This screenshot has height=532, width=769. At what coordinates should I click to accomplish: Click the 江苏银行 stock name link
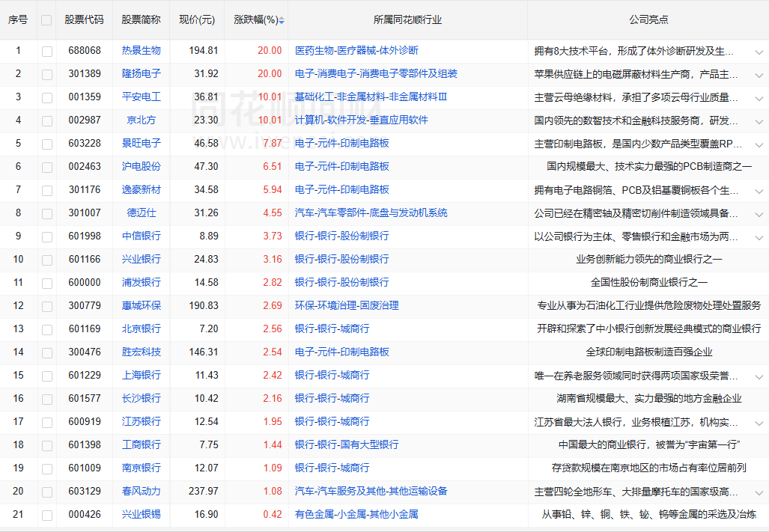pos(142,422)
